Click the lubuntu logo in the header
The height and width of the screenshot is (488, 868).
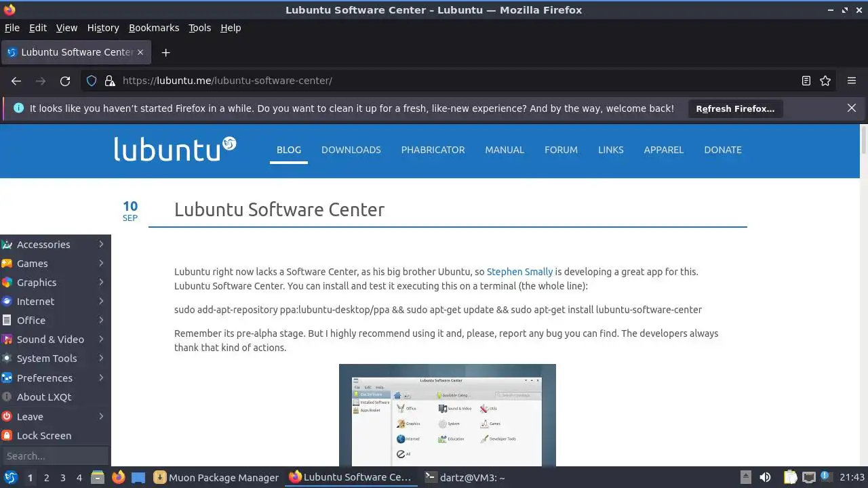point(175,149)
